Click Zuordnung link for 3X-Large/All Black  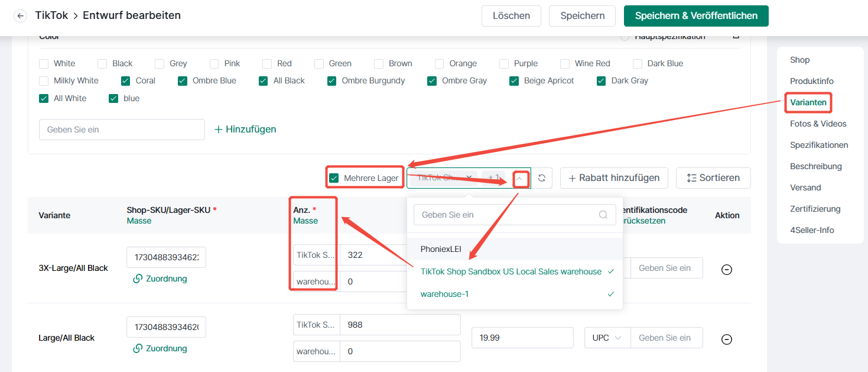point(160,279)
